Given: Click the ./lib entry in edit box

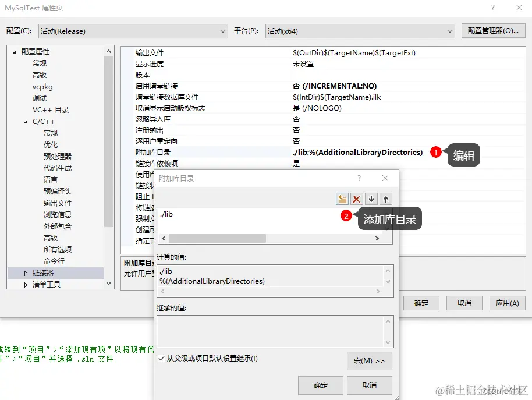Looking at the screenshot, I should coord(166,214).
